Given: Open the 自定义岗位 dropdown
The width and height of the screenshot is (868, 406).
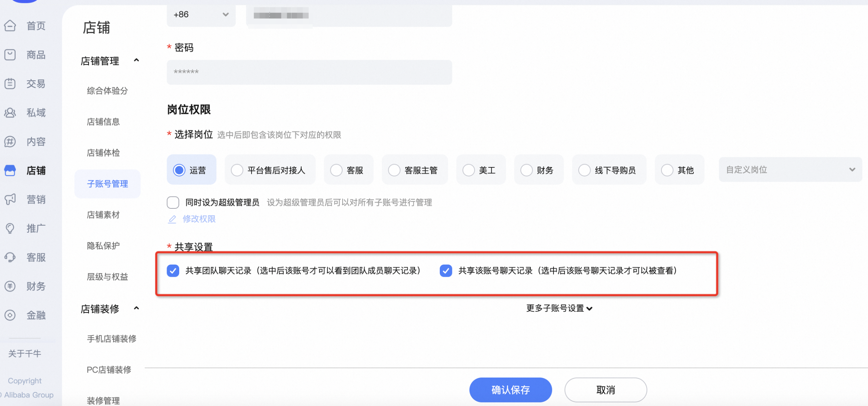Looking at the screenshot, I should point(790,170).
